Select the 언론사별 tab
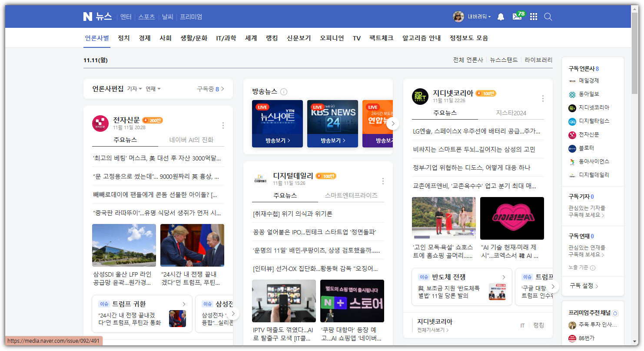This screenshot has width=644, height=351. click(x=97, y=38)
